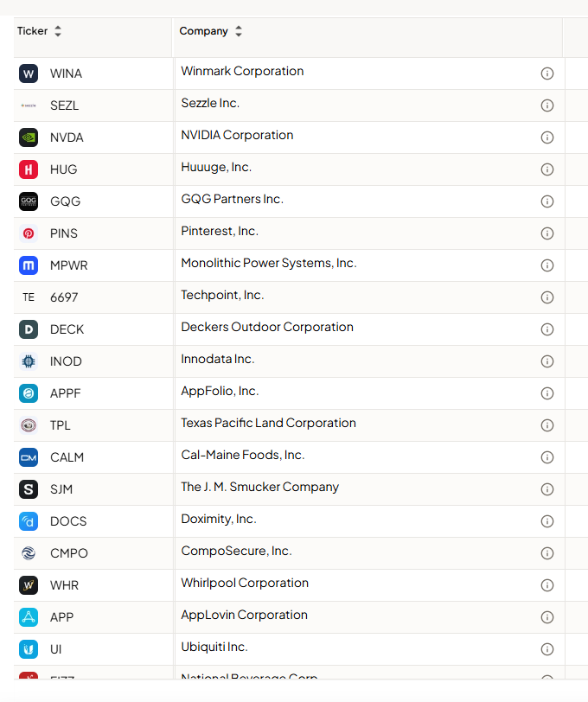Click company name Pinterest, Inc.

coord(220,231)
